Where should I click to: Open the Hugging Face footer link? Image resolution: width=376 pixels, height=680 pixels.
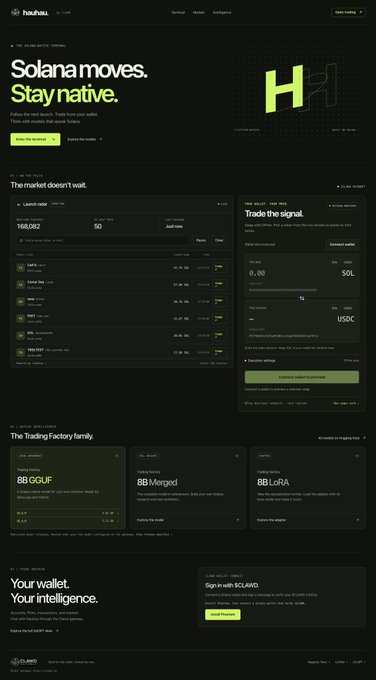click(319, 662)
